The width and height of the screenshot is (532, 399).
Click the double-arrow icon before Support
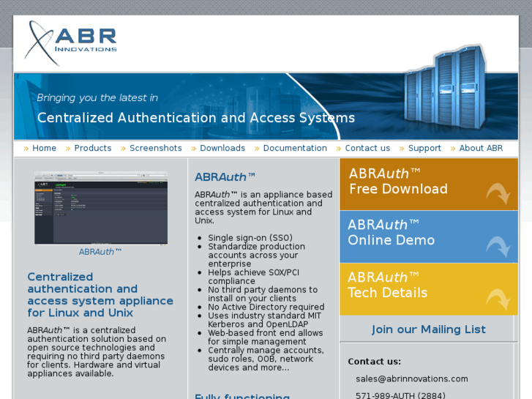pyautogui.click(x=402, y=149)
